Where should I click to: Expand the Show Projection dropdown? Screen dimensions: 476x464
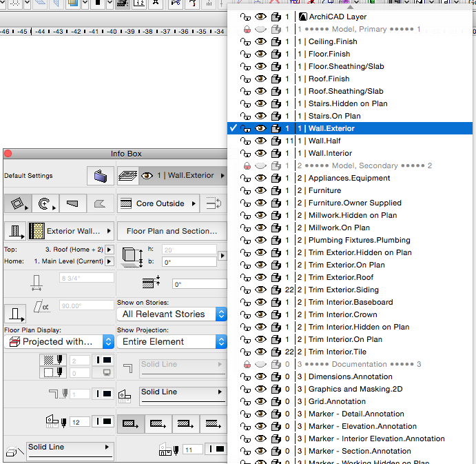[x=171, y=341]
